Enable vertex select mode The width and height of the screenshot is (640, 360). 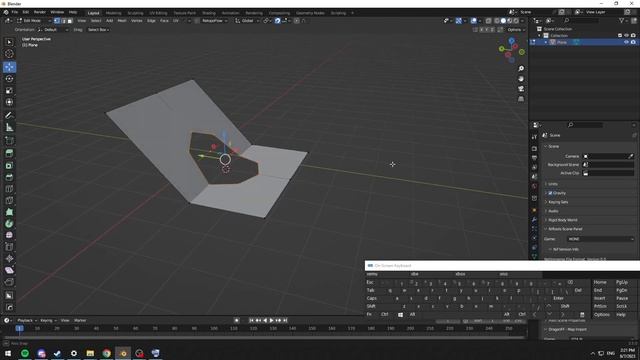[x=57, y=21]
